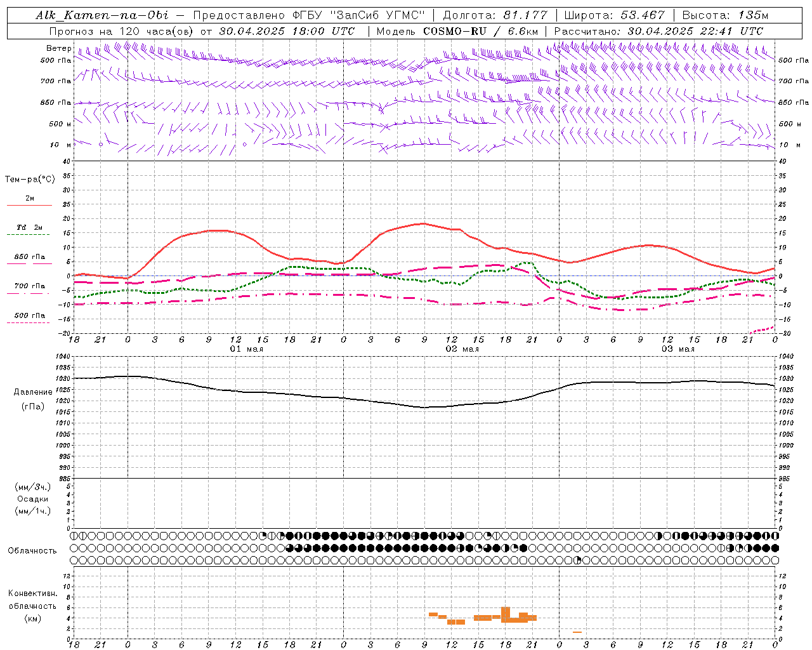This screenshot has width=812, height=650.
Task: Click the small orange bar after 03 May midnight
Action: click(x=577, y=632)
